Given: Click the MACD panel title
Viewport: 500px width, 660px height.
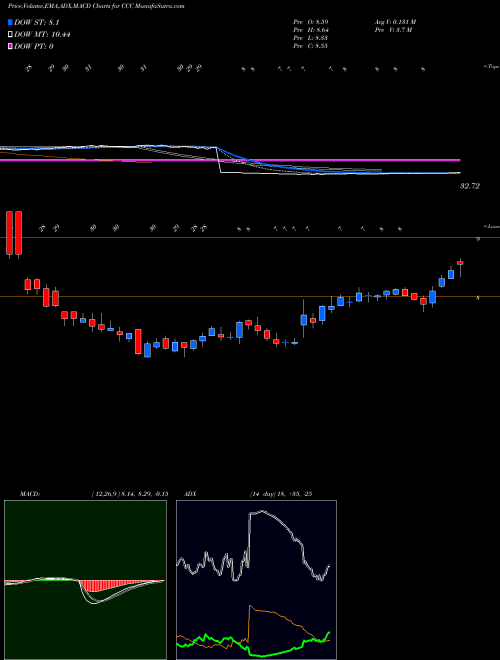Looking at the screenshot, I should [30, 493].
